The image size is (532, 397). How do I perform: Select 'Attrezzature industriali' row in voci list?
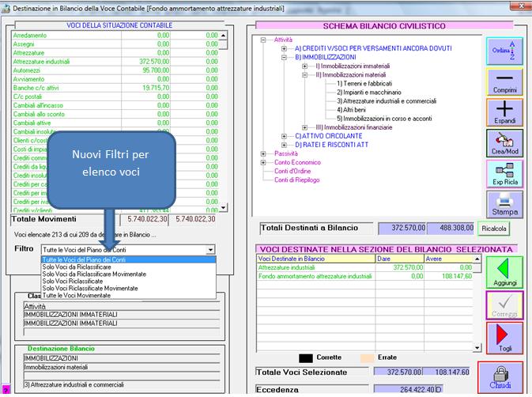coord(115,62)
